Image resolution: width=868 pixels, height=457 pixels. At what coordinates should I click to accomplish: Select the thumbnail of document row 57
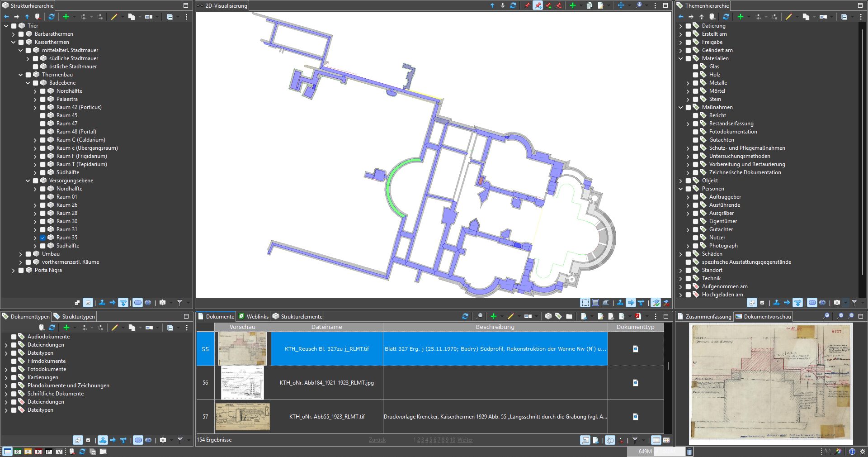click(x=242, y=417)
